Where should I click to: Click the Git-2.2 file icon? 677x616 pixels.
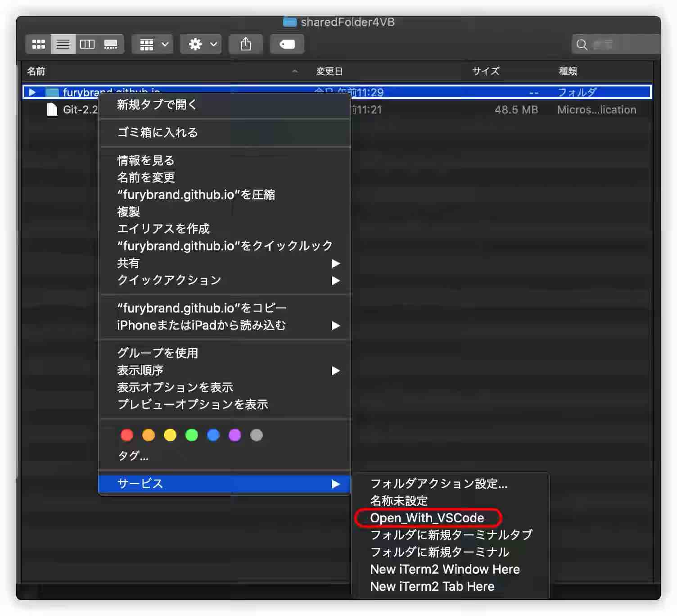tap(52, 109)
